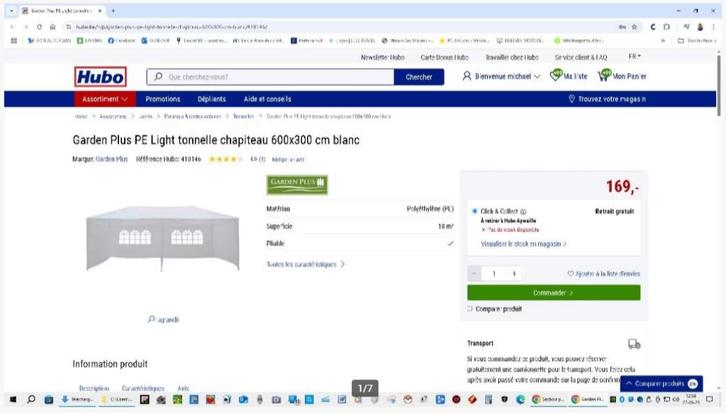Open the FR language selector

click(635, 57)
